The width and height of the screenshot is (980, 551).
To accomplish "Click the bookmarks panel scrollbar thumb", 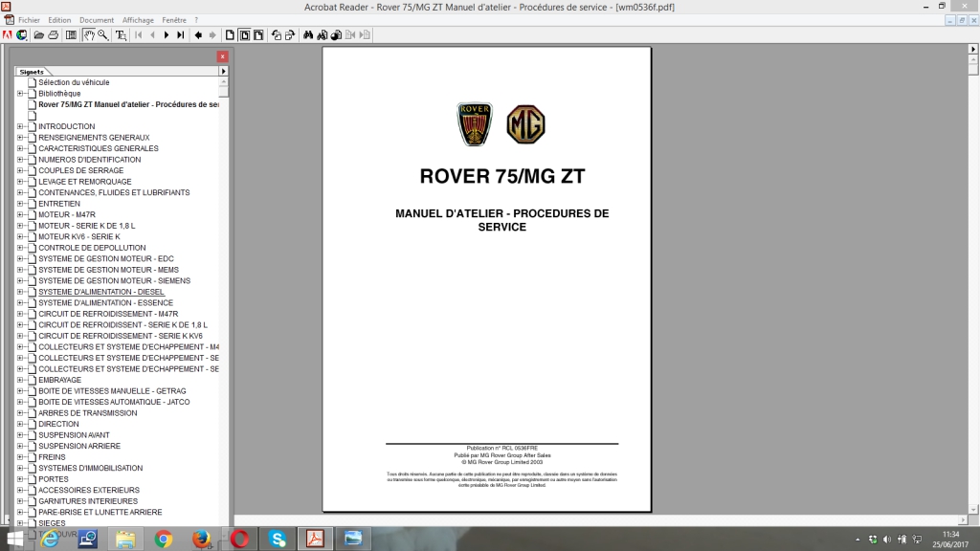I will click(x=224, y=92).
